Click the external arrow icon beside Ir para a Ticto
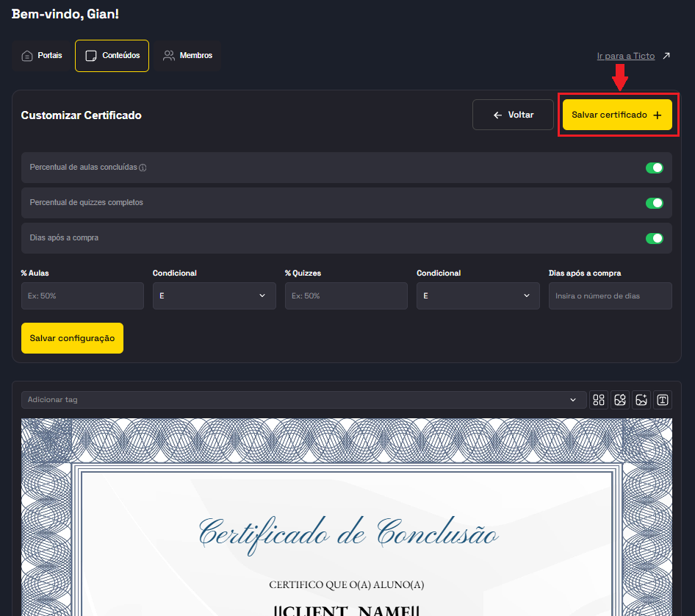Screen dimensions: 695x616 pos(666,56)
